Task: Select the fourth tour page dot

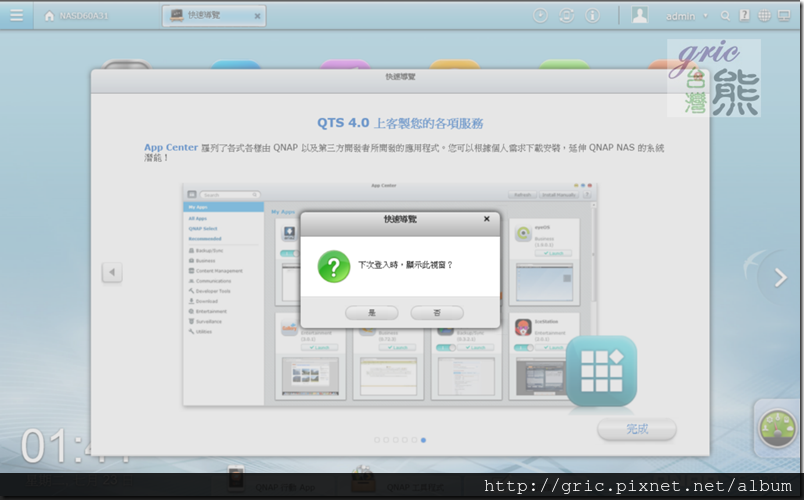Action: pos(405,440)
